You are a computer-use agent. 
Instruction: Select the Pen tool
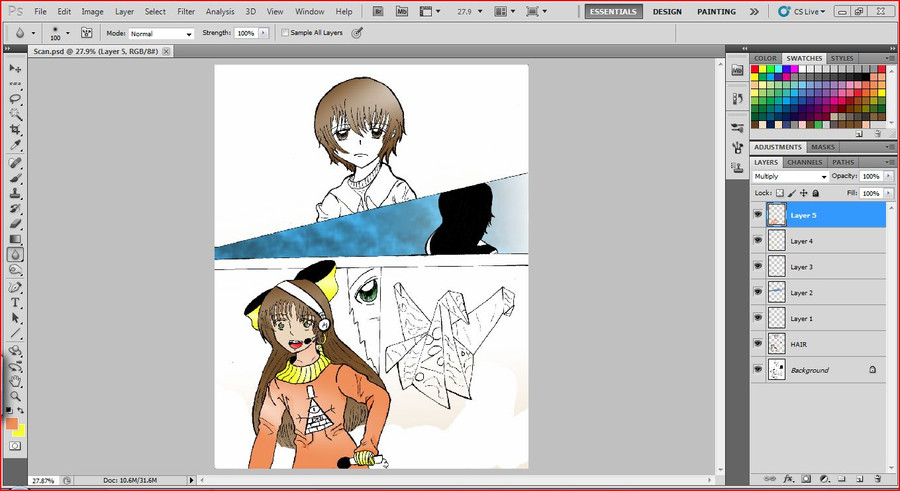pyautogui.click(x=15, y=287)
